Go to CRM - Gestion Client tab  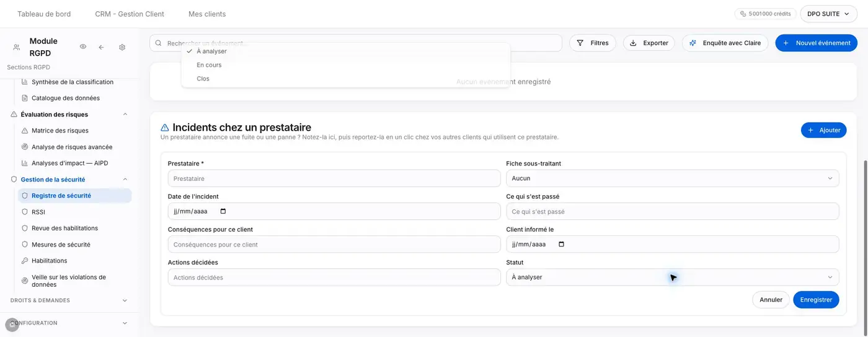click(130, 14)
